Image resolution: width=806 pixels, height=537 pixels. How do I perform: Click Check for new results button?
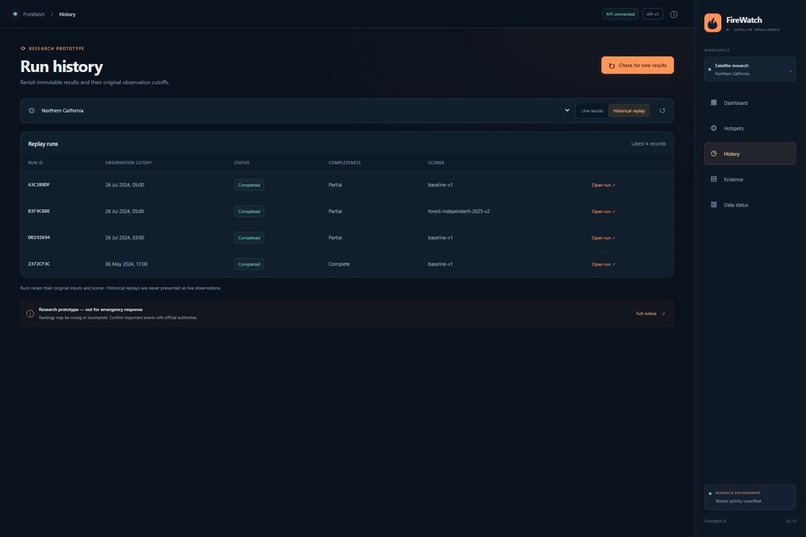[x=637, y=65]
